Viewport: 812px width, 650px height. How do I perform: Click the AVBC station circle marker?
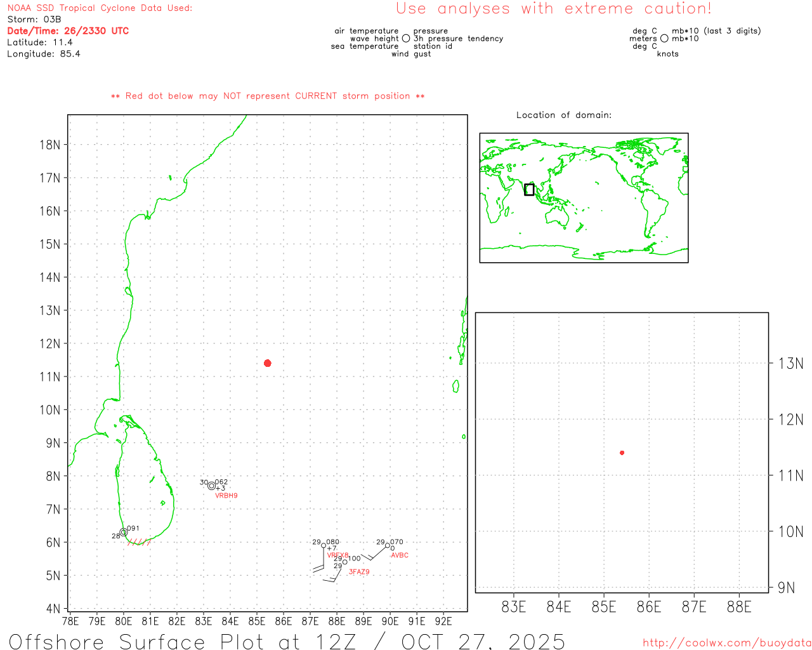[388, 545]
